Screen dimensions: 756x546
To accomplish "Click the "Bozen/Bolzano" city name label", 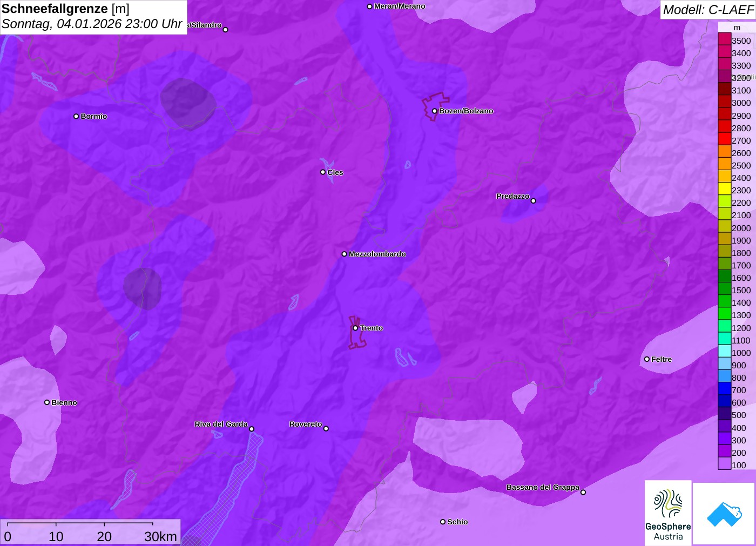I will pyautogui.click(x=466, y=111).
